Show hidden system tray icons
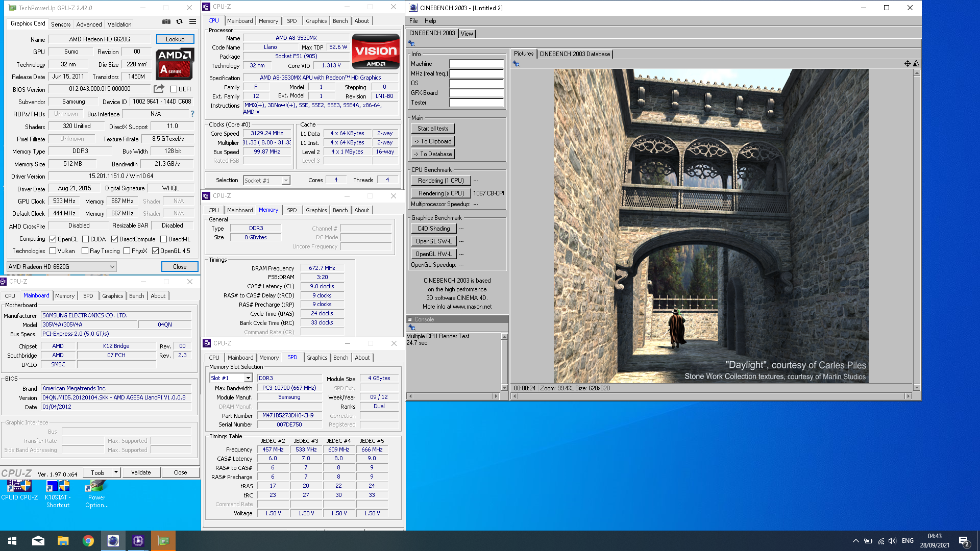The height and width of the screenshot is (551, 980). coord(855,541)
